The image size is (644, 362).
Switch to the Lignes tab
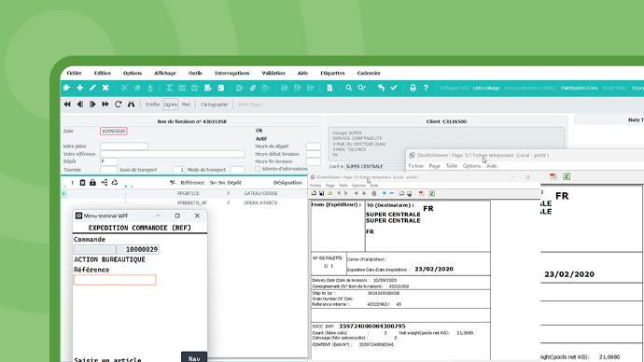click(x=170, y=104)
